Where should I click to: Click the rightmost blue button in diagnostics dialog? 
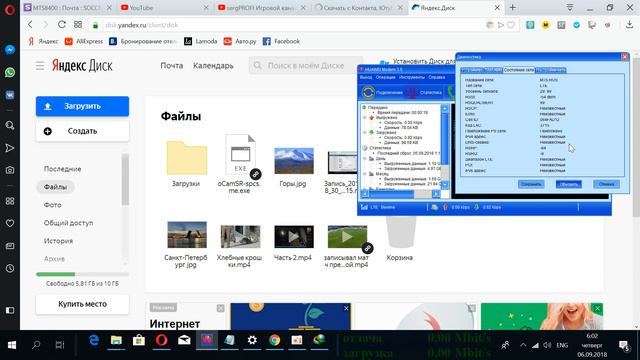coord(606,184)
